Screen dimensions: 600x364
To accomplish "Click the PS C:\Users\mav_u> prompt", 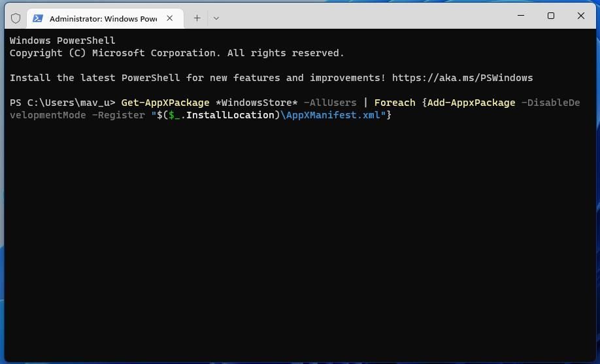I will coord(62,103).
